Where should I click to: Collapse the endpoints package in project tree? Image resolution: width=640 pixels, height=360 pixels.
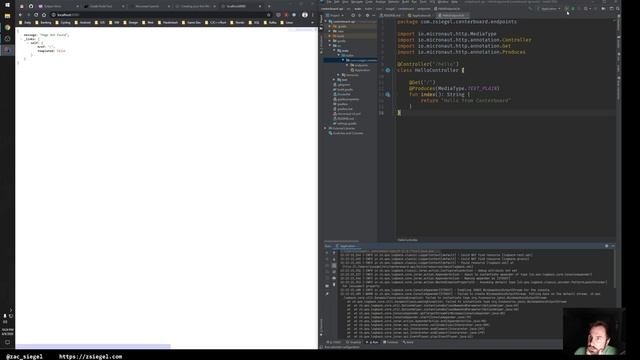point(347,65)
